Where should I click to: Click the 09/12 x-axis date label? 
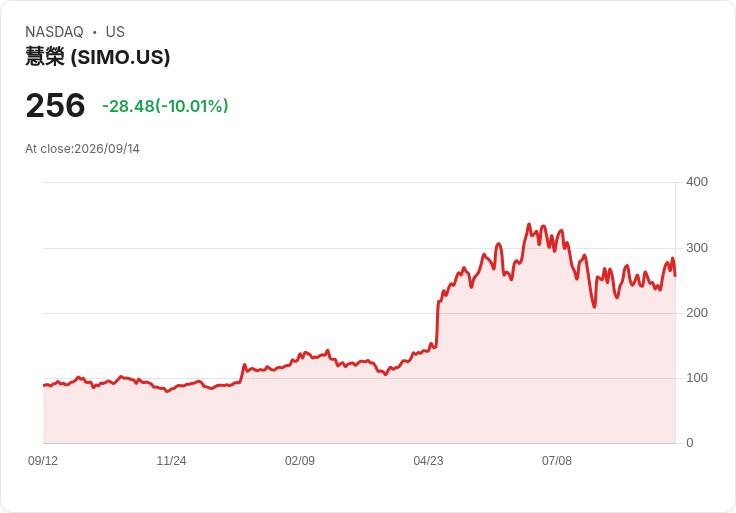coord(43,461)
